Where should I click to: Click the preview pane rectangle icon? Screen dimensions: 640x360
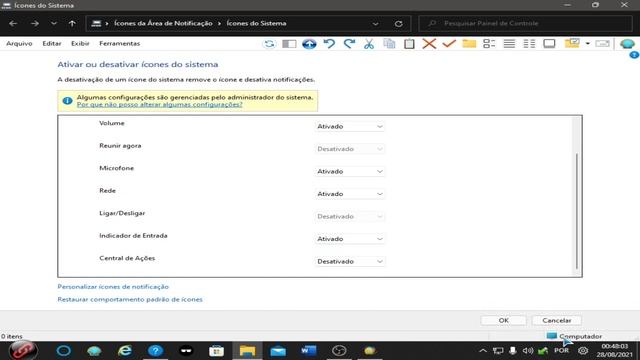pos(549,44)
